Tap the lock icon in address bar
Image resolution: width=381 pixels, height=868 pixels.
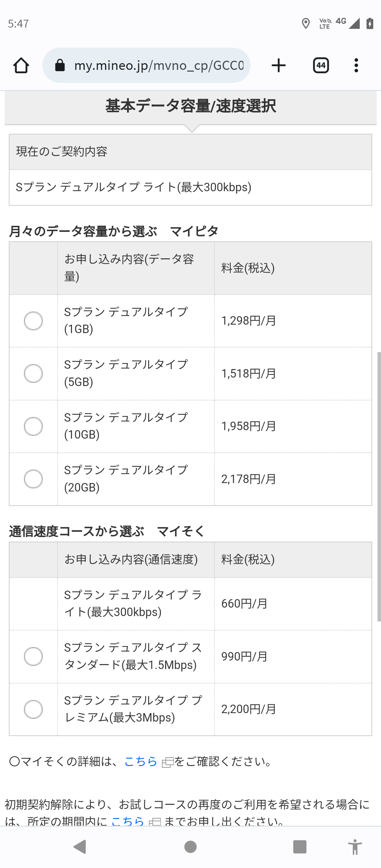[60, 66]
